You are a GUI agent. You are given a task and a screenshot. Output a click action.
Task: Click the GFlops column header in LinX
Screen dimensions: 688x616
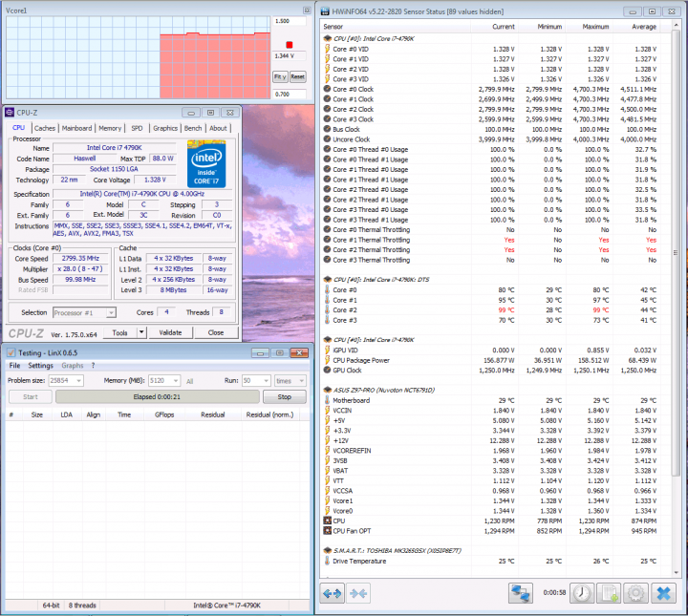164,414
